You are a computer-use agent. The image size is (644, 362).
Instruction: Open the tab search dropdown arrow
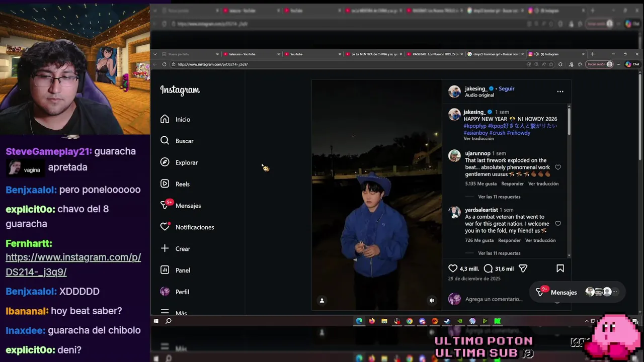coord(155,54)
